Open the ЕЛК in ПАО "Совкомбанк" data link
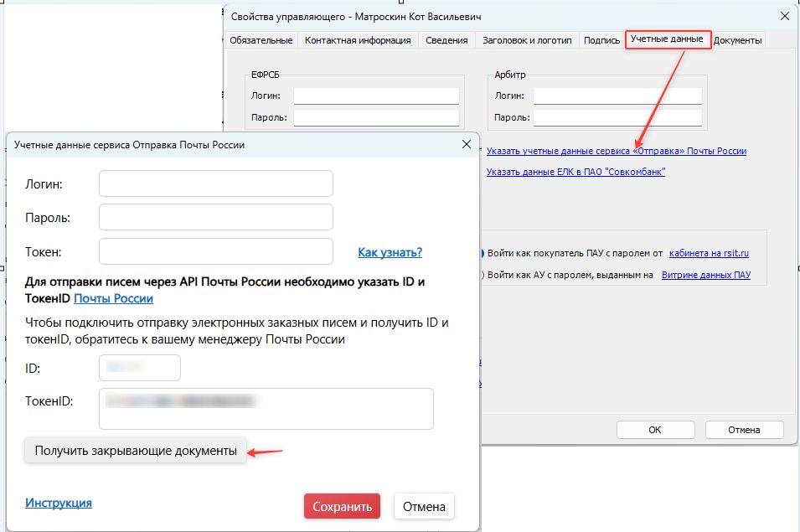Image resolution: width=800 pixels, height=532 pixels. tap(575, 172)
